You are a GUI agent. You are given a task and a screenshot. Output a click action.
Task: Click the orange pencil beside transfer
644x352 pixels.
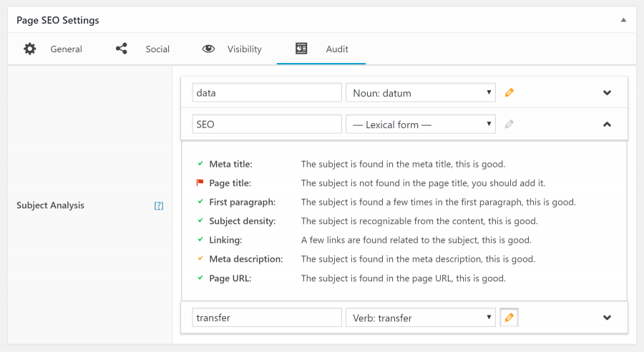click(509, 318)
